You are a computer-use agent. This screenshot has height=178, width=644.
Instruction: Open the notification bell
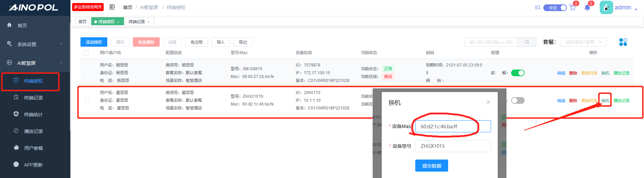point(587,8)
